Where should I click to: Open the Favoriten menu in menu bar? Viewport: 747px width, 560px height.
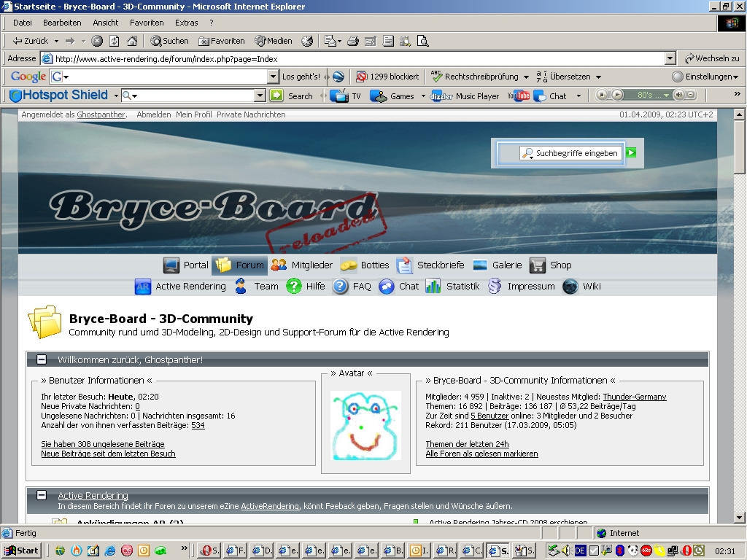[x=147, y=23]
